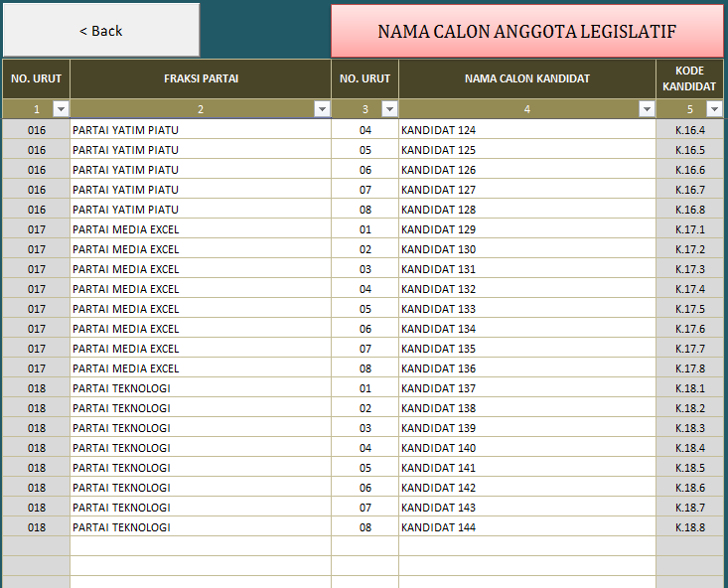Select cell KANDIDAT 135
The image size is (728, 588).
point(527,349)
